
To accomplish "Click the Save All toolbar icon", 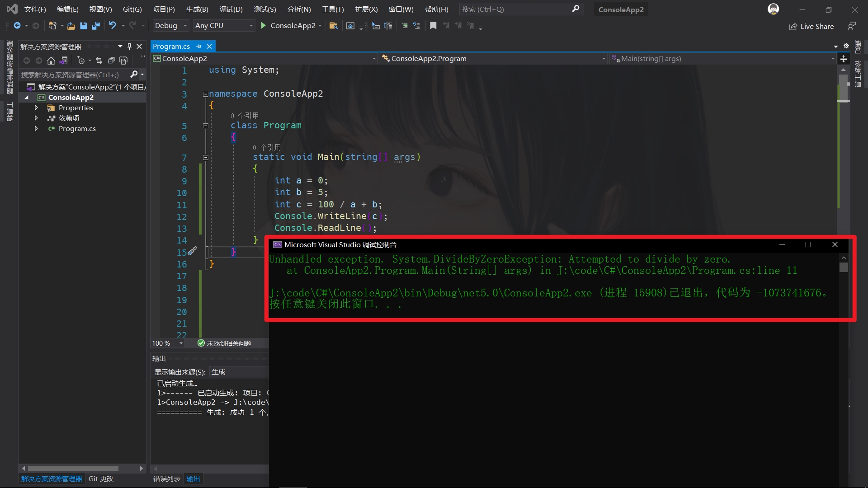I will click(x=95, y=26).
